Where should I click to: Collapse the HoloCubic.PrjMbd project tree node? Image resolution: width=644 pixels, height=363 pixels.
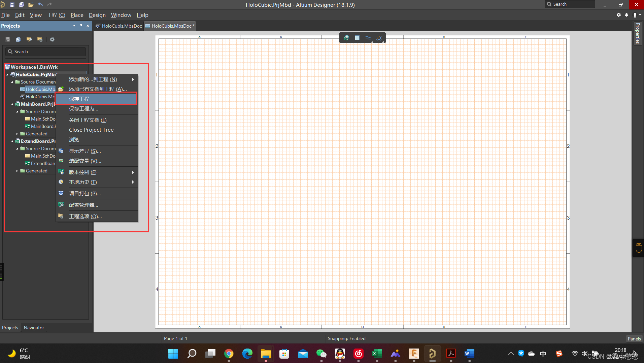pos(7,75)
